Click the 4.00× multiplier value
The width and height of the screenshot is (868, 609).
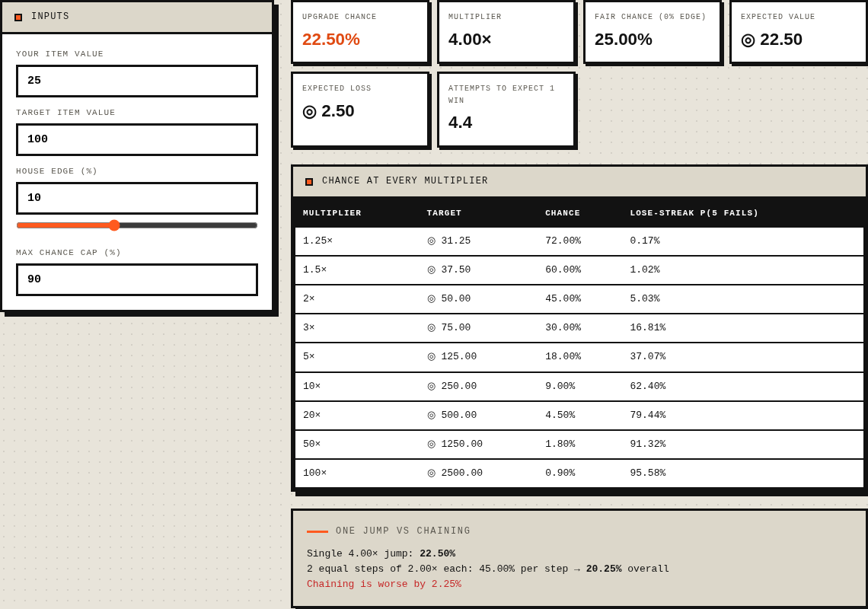coord(470,40)
